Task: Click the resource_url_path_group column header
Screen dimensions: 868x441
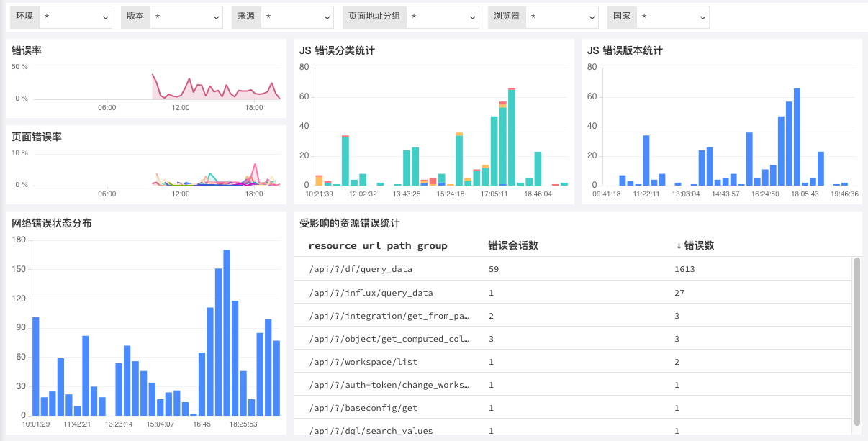Action: coord(378,246)
